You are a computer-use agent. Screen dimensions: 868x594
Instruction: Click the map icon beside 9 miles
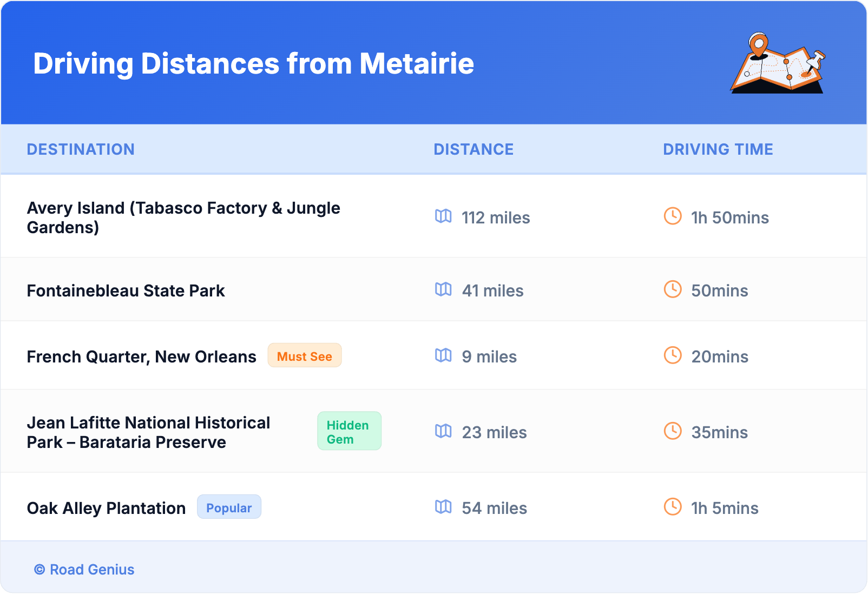pos(443,355)
